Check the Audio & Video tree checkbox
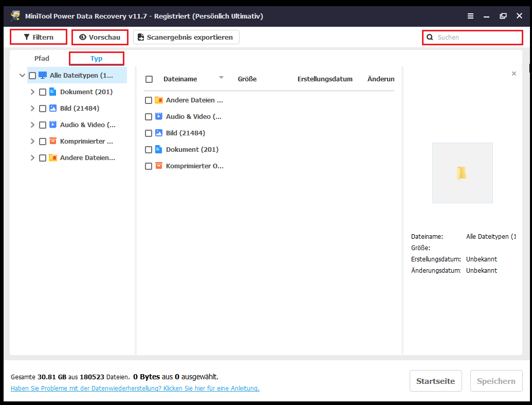This screenshot has height=405, width=532. point(43,125)
